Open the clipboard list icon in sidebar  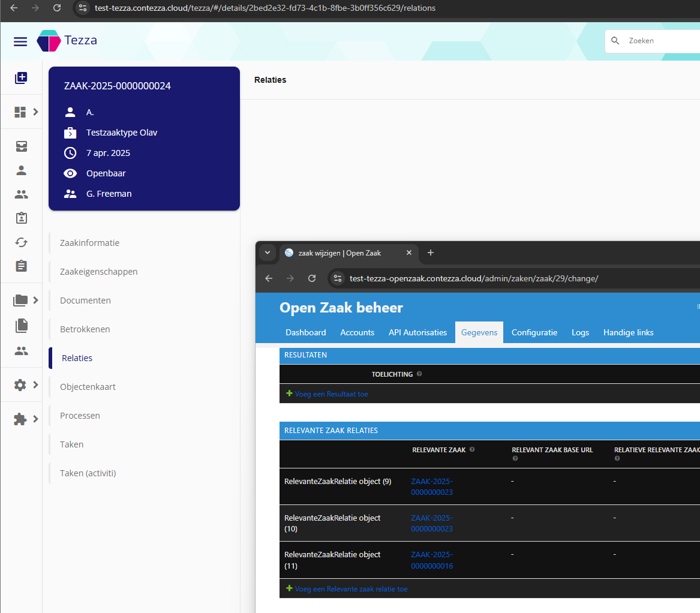pos(21,266)
